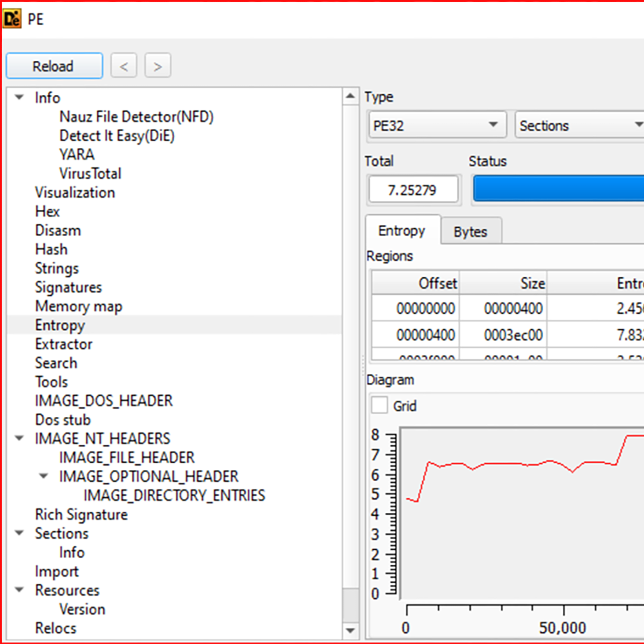This screenshot has height=644, width=644.
Task: Select Info under the Sections node
Action: 72,552
